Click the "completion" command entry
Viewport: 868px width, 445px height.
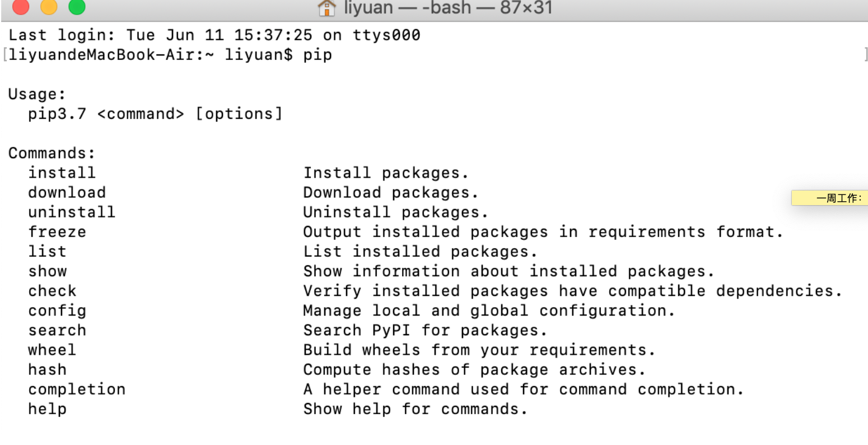click(x=77, y=389)
